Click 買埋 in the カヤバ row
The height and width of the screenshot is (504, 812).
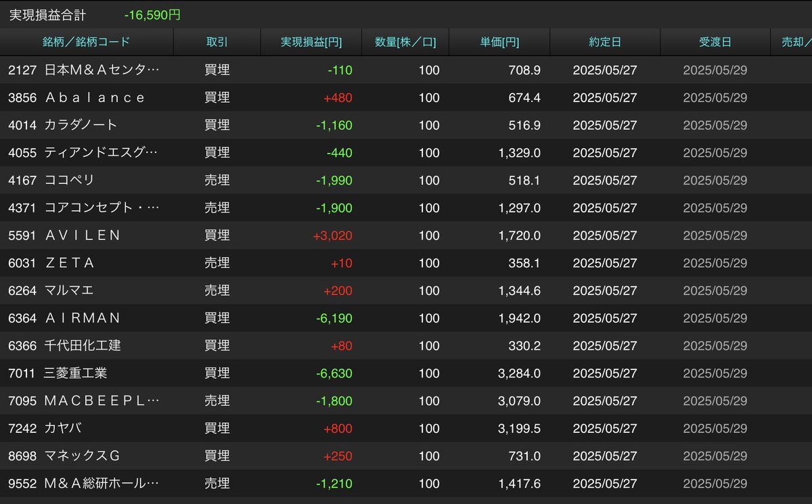pyautogui.click(x=217, y=428)
